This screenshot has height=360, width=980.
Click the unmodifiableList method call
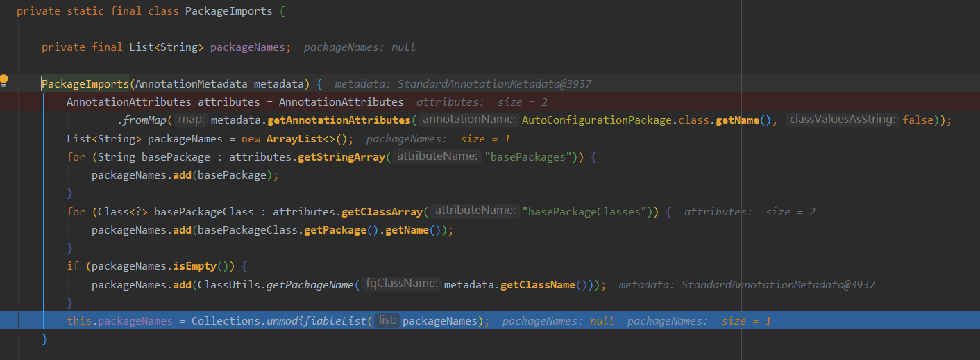(316, 321)
